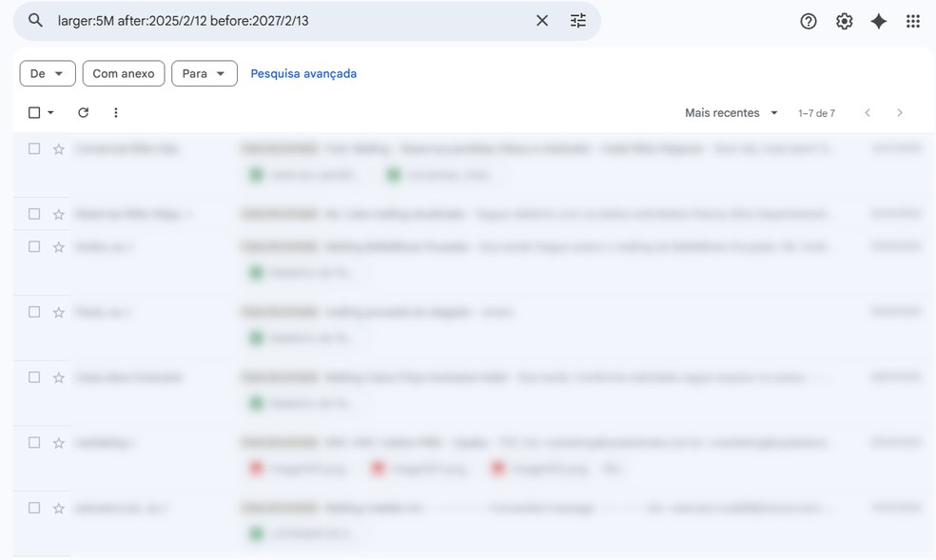This screenshot has width=936, height=560.
Task: Tick the select-all checkbox in the toolbar
Action: pos(34,113)
